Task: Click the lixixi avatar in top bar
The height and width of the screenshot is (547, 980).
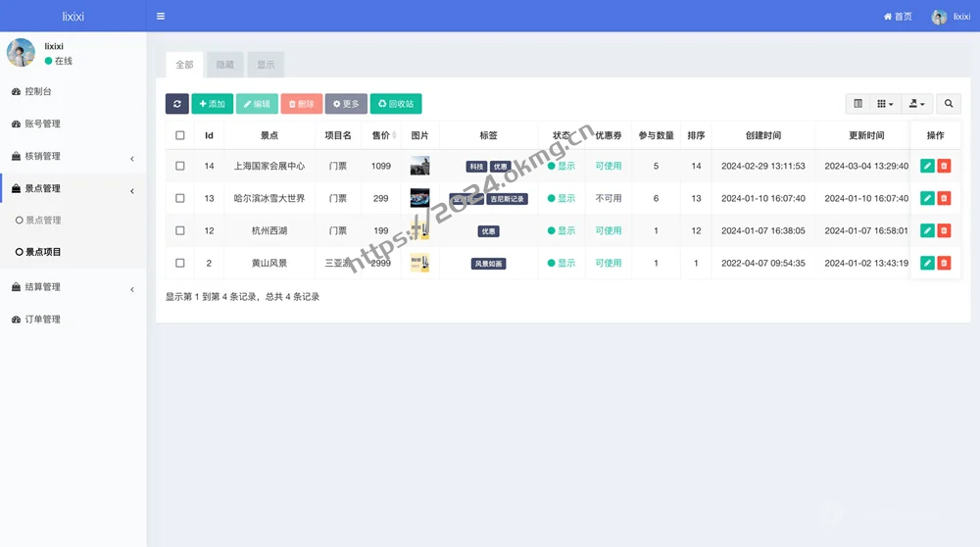Action: click(939, 17)
